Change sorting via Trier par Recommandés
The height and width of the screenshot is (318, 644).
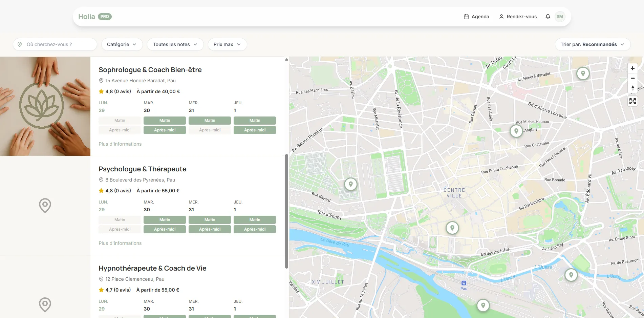click(592, 44)
